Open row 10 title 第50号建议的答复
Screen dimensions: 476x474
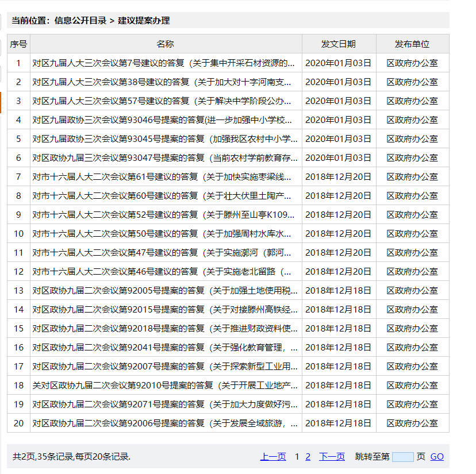point(162,234)
